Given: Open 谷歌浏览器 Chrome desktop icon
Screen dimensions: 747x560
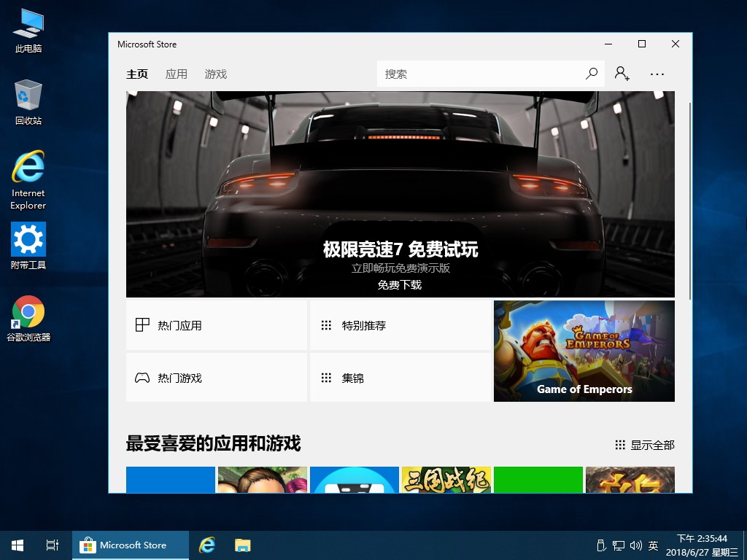Looking at the screenshot, I should pyautogui.click(x=28, y=319).
